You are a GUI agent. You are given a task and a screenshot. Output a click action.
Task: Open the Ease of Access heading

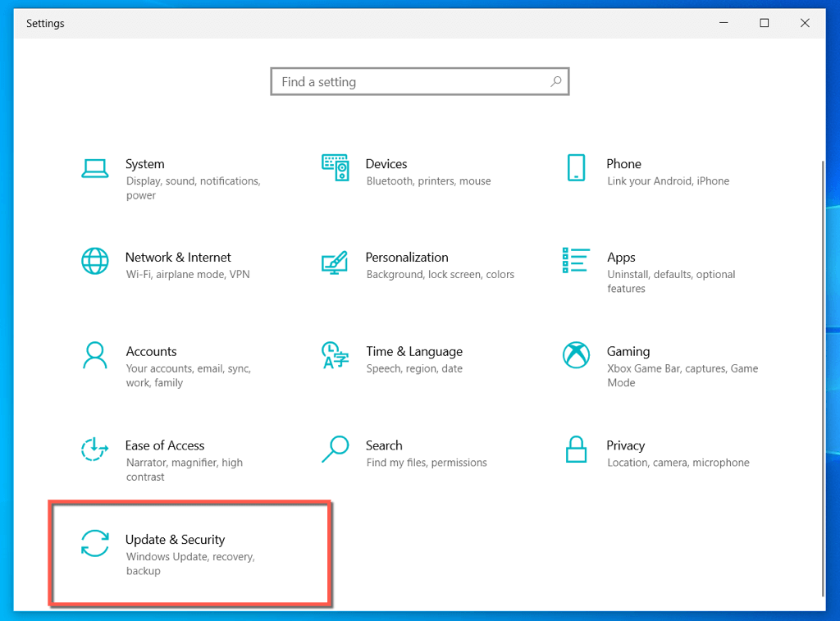pos(164,445)
